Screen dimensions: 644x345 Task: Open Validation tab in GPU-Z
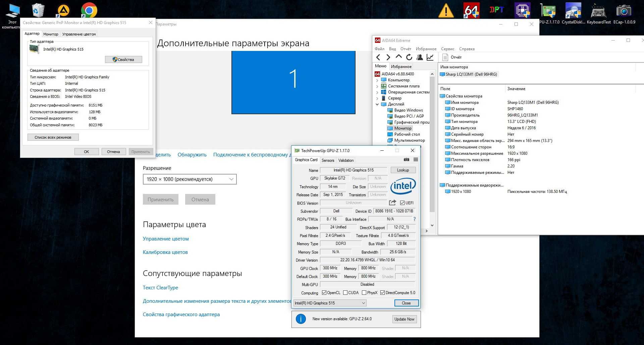(346, 160)
